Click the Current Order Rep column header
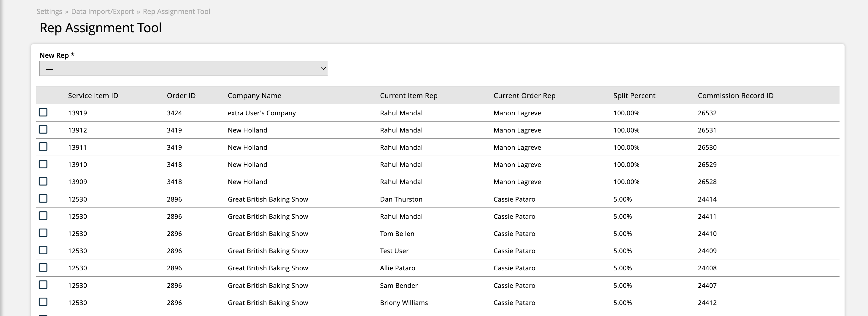Viewport: 868px width, 316px height. point(524,96)
